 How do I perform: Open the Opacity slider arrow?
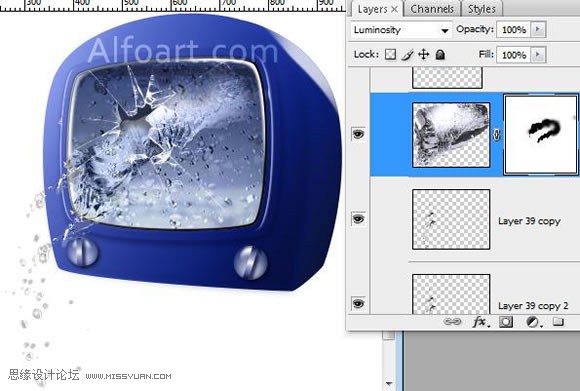tap(538, 29)
